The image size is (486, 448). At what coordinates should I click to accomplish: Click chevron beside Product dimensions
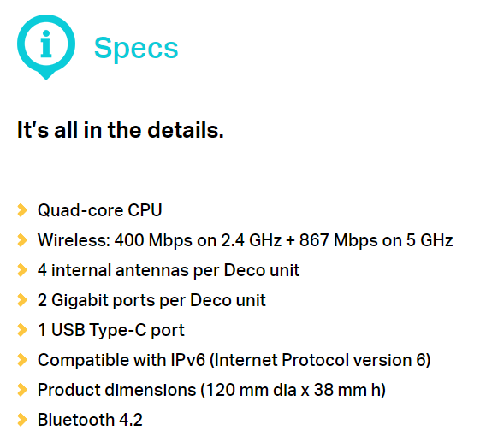coord(22,390)
